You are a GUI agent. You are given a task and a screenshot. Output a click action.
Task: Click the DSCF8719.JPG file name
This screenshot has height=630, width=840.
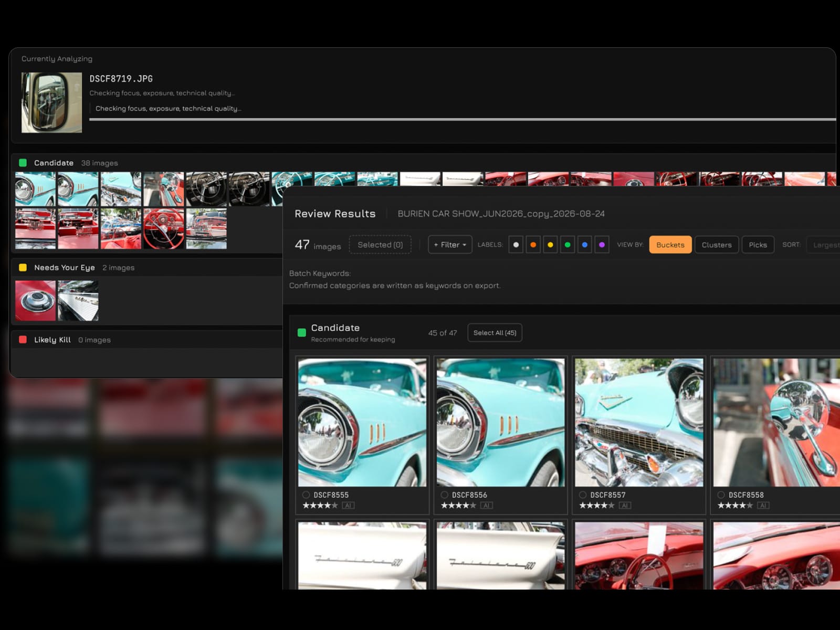(121, 79)
